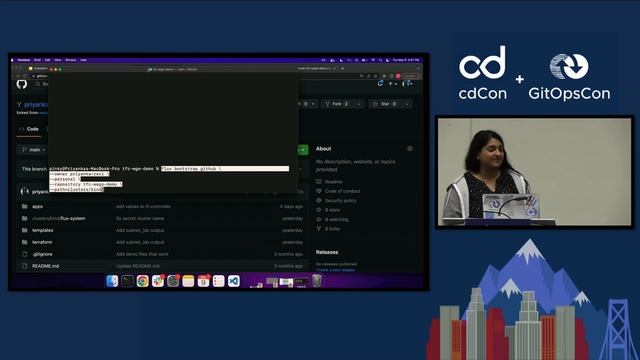Open Slack from the Dock
The width and height of the screenshot is (640, 360).
coord(158,281)
